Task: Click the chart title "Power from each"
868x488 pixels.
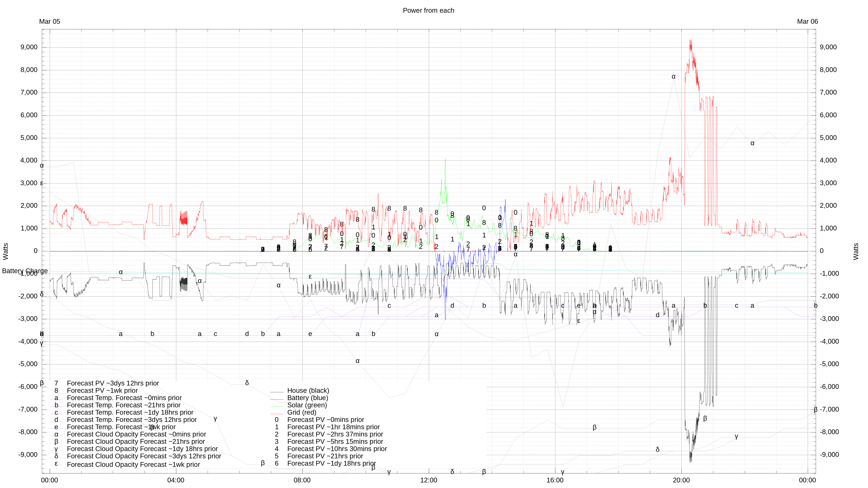Action: [428, 11]
